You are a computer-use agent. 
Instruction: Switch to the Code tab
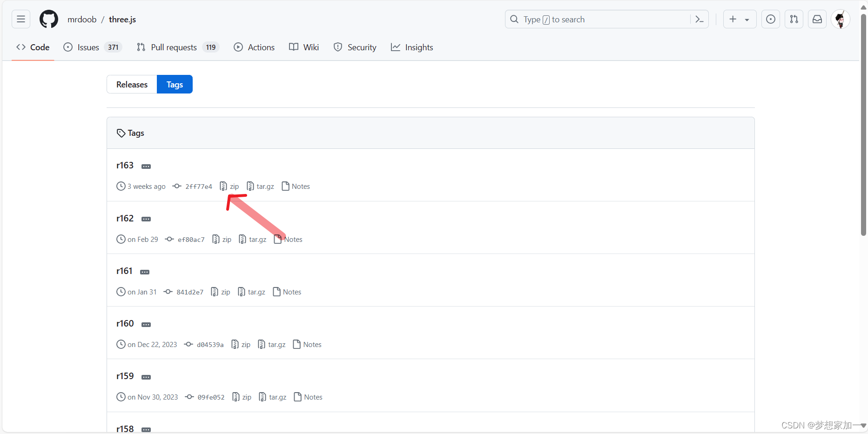tap(33, 47)
